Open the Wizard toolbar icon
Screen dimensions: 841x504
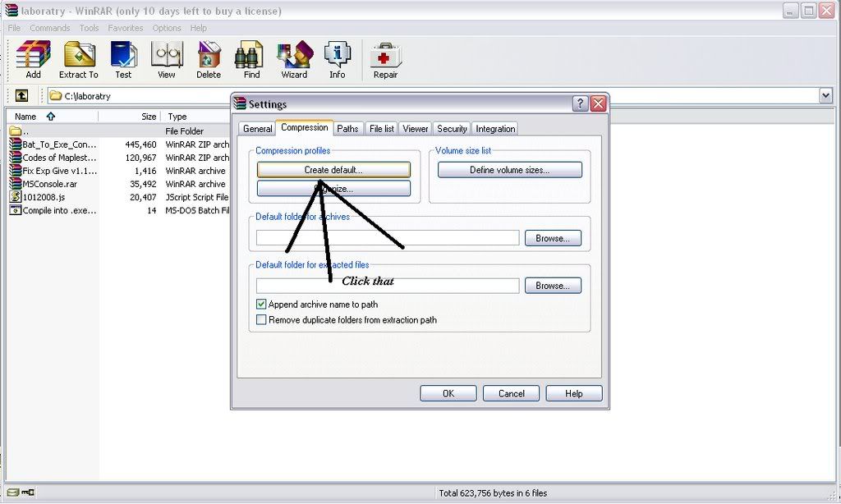pos(295,60)
